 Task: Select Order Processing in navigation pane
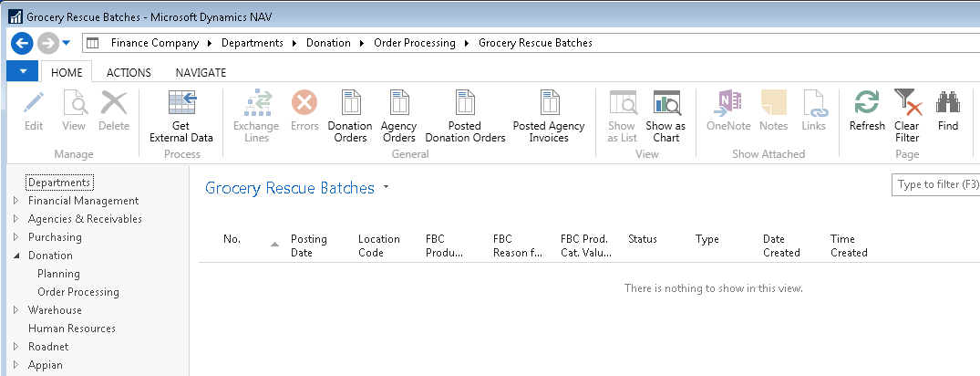78,292
